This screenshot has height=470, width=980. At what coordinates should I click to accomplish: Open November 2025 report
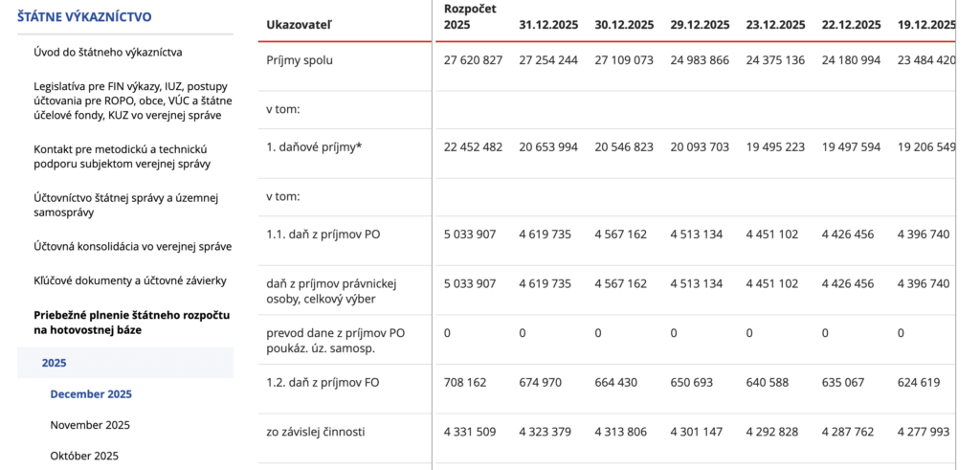point(90,425)
